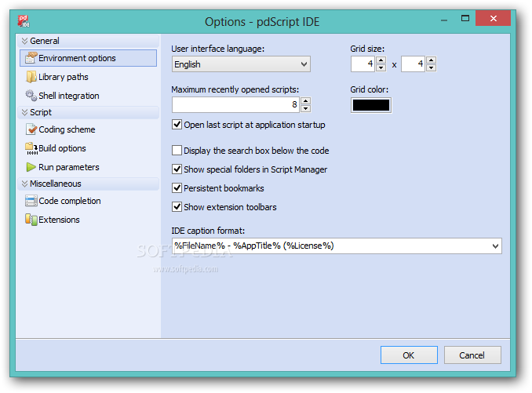Decrease second Grid size value
The height and width of the screenshot is (393, 532).
431,67
